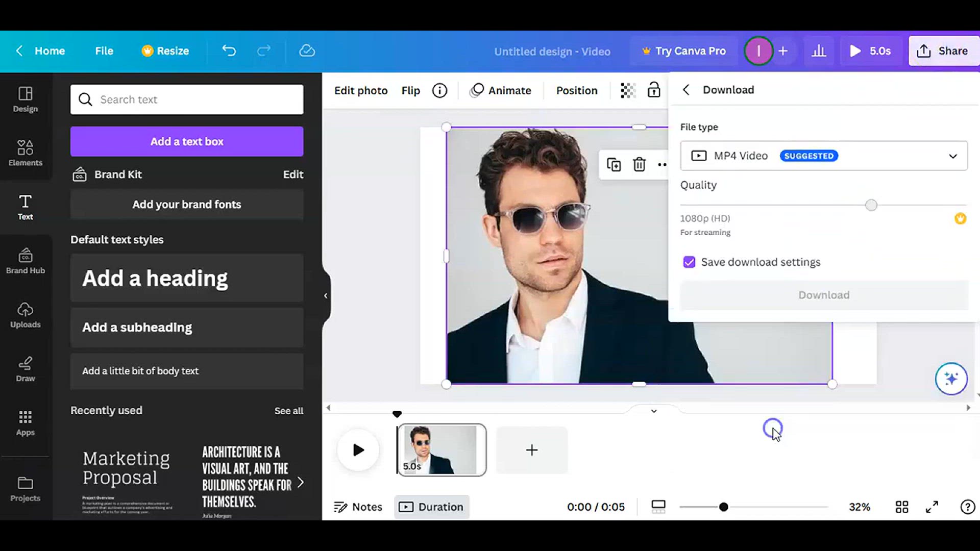
Task: Open the Notes panel
Action: (x=358, y=507)
